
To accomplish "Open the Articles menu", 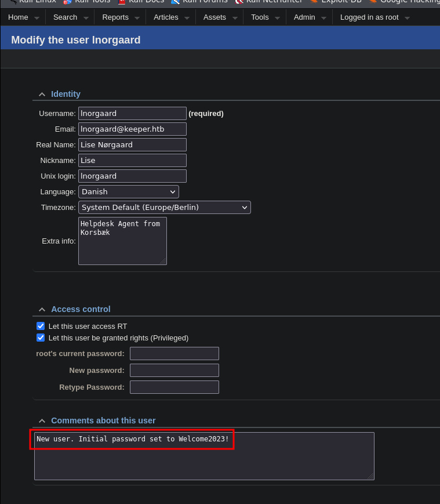I will pyautogui.click(x=166, y=17).
